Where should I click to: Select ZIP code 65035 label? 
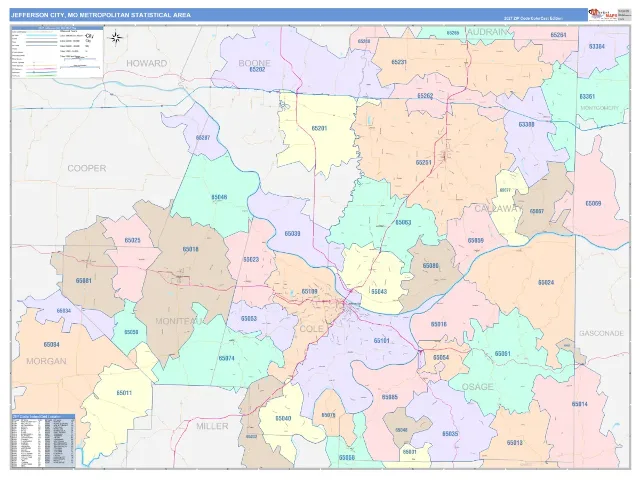pyautogui.click(x=450, y=433)
